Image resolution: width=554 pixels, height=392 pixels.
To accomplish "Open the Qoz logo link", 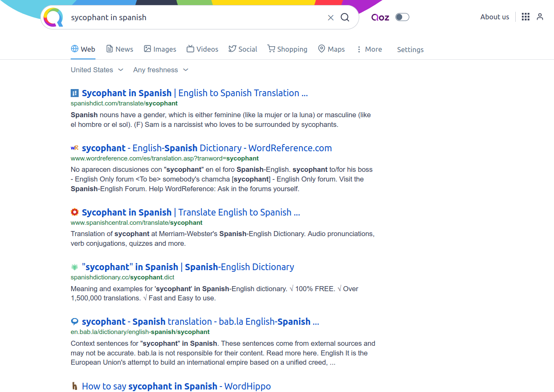I will tap(380, 17).
